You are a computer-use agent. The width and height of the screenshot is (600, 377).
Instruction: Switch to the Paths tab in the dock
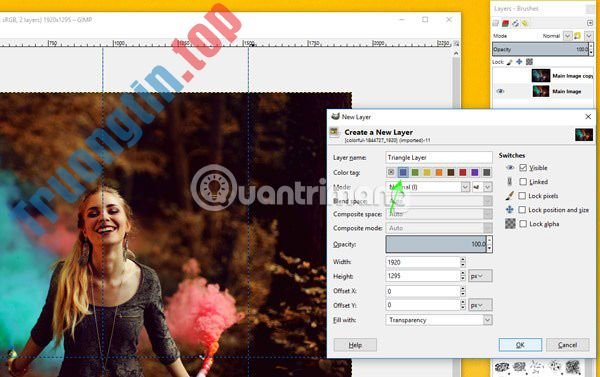click(515, 24)
